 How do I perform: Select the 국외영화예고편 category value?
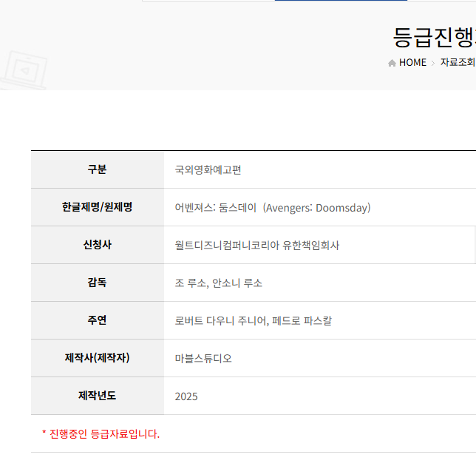(208, 170)
